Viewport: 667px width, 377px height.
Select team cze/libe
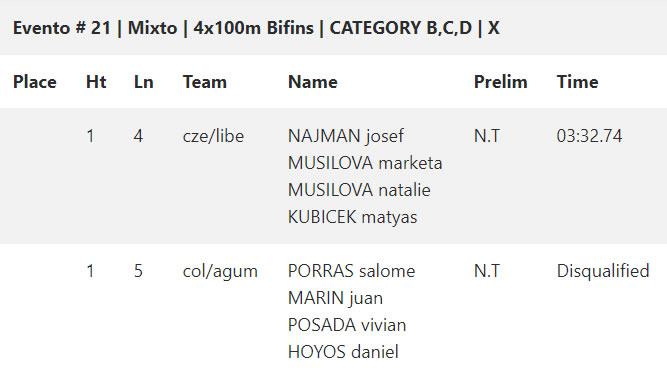pyautogui.click(x=213, y=136)
